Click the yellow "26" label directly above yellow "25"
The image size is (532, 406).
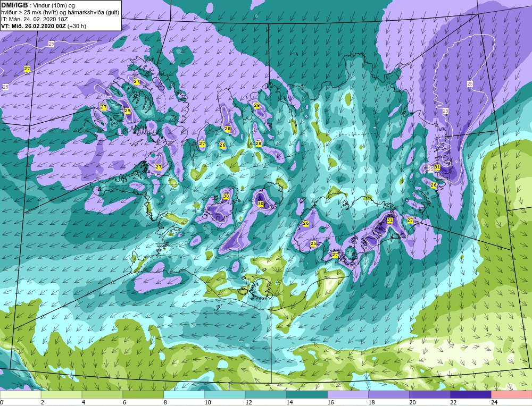(306, 223)
